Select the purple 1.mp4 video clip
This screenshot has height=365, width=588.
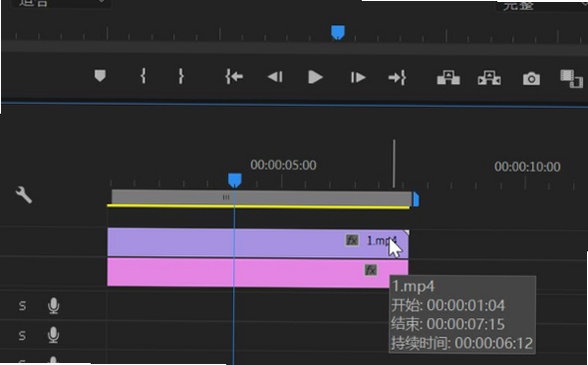pos(258,242)
